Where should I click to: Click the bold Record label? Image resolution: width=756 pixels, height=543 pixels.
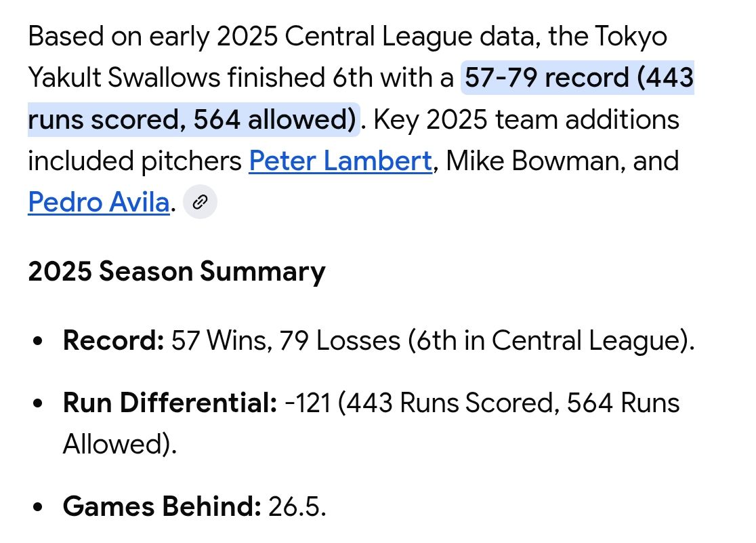(113, 340)
